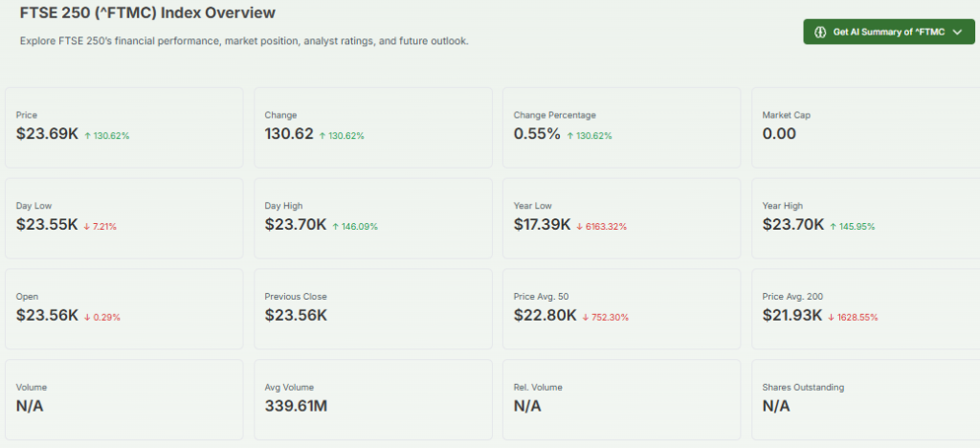This screenshot has width=980, height=448.
Task: Click the Rel. Volume N/A card
Action: pyautogui.click(x=621, y=399)
